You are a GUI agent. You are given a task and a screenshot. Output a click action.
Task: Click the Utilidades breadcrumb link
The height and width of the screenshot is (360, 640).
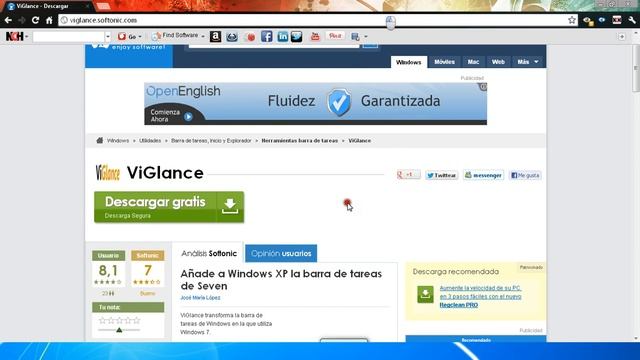pyautogui.click(x=150, y=140)
